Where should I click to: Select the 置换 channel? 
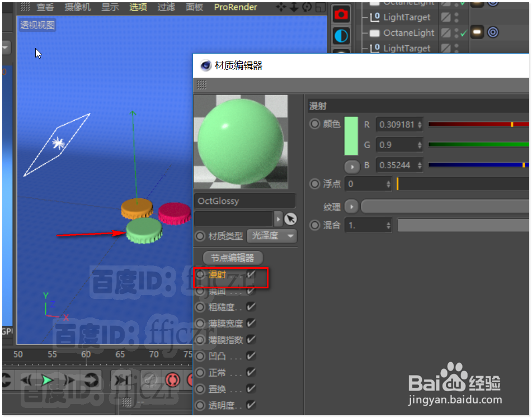tap(217, 389)
